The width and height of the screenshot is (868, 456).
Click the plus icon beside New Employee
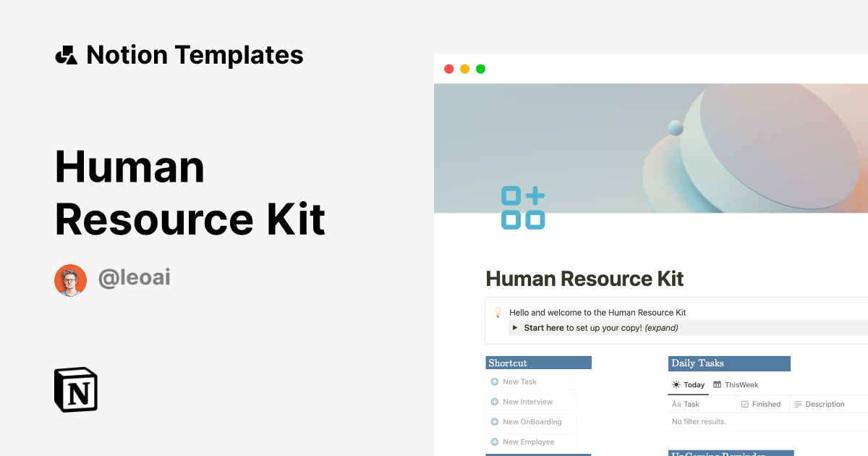495,442
